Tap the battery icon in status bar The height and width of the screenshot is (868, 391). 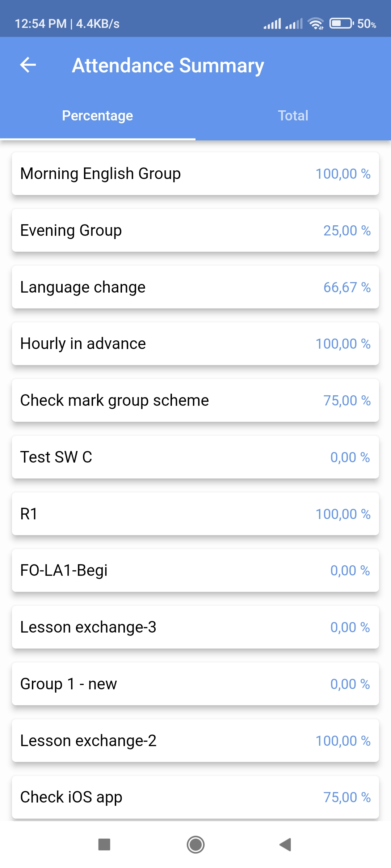click(x=341, y=24)
